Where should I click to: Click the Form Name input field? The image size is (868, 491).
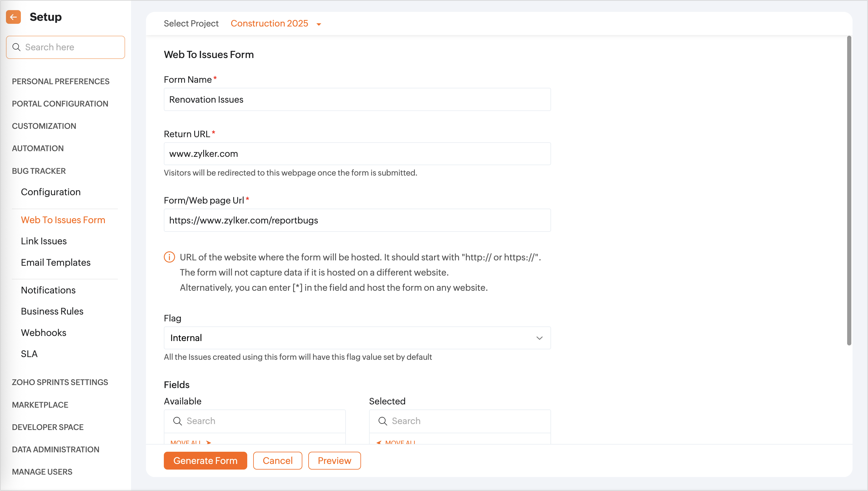pyautogui.click(x=357, y=99)
